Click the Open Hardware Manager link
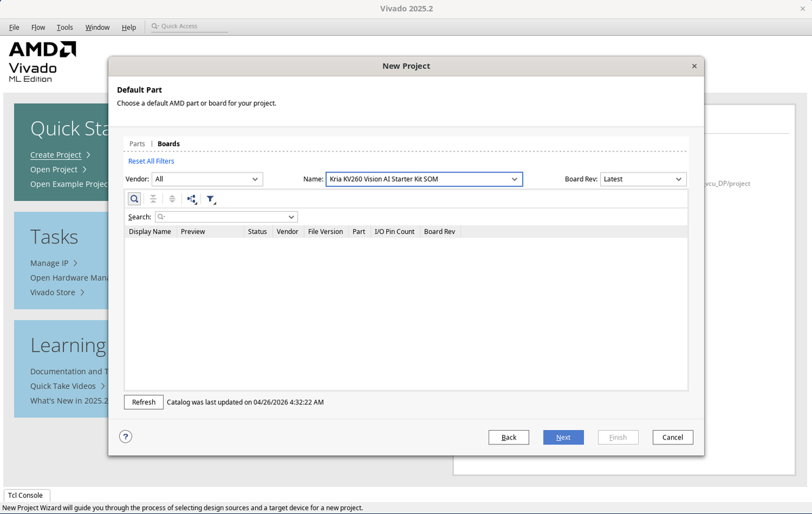 [69, 278]
